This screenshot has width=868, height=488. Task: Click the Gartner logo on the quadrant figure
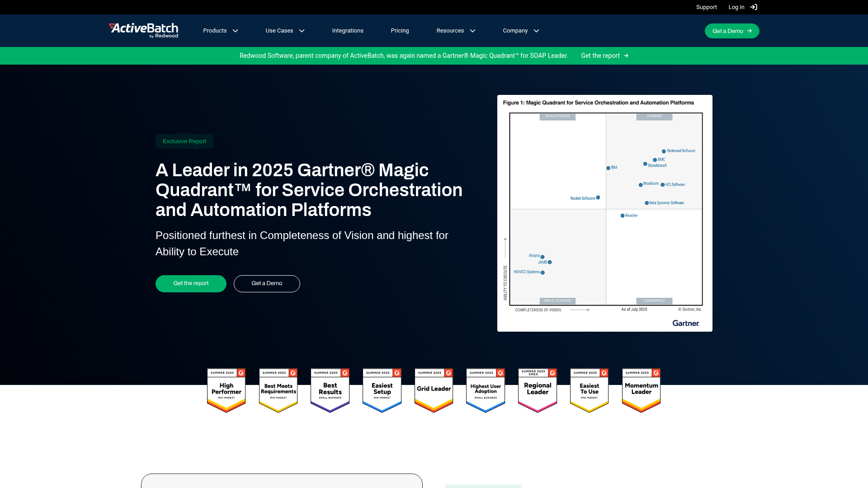(685, 324)
